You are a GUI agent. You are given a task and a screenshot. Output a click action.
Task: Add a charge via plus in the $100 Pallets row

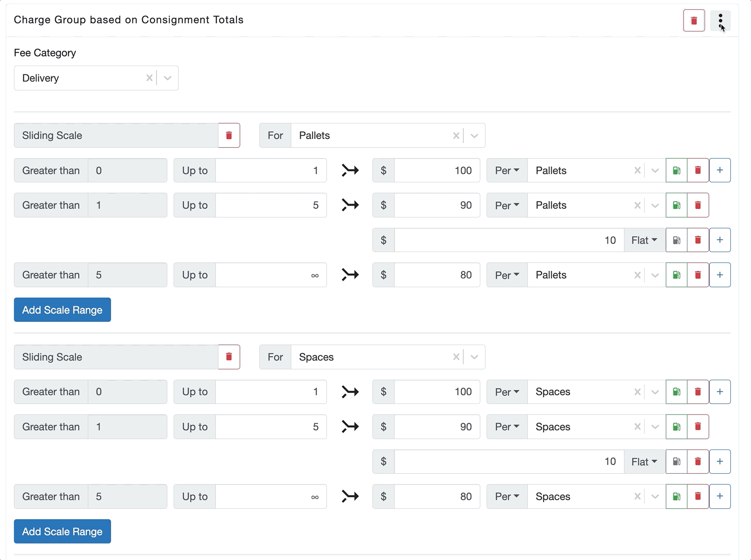[x=719, y=170]
